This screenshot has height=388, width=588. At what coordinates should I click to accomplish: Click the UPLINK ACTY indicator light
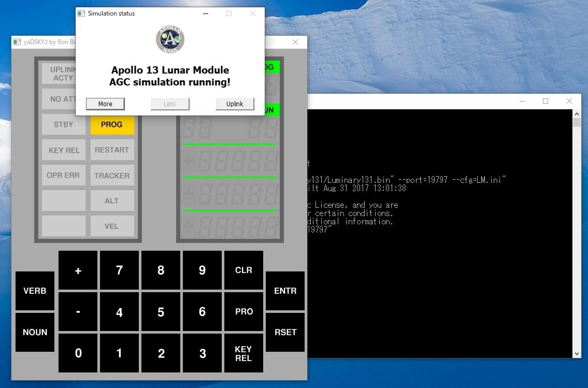point(59,74)
